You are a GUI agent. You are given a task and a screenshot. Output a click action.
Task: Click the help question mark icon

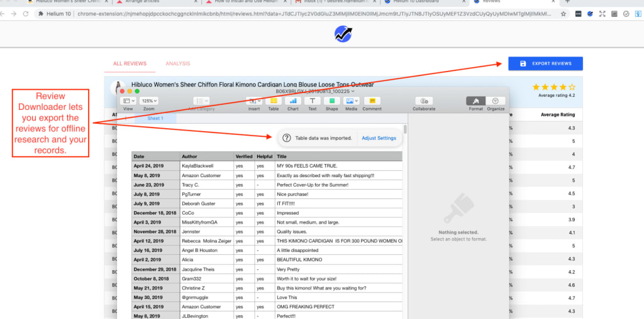click(x=287, y=138)
